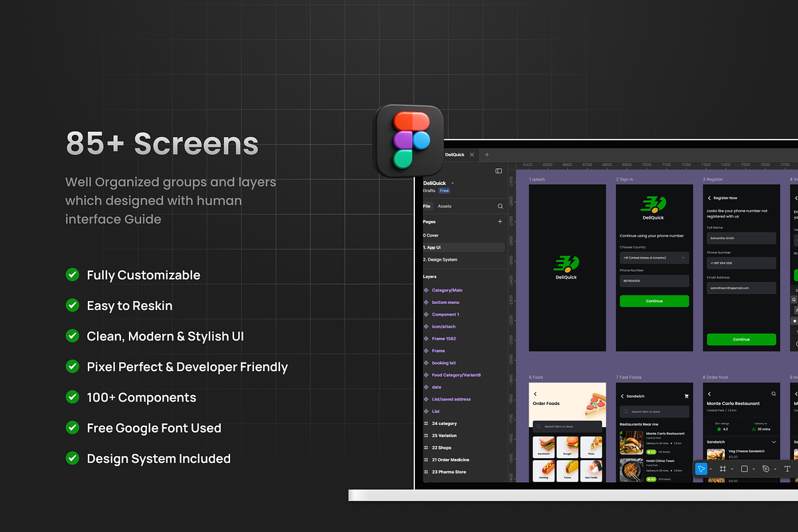
Task: Open Rectangle tool options dropdown arrow
Action: click(753, 469)
